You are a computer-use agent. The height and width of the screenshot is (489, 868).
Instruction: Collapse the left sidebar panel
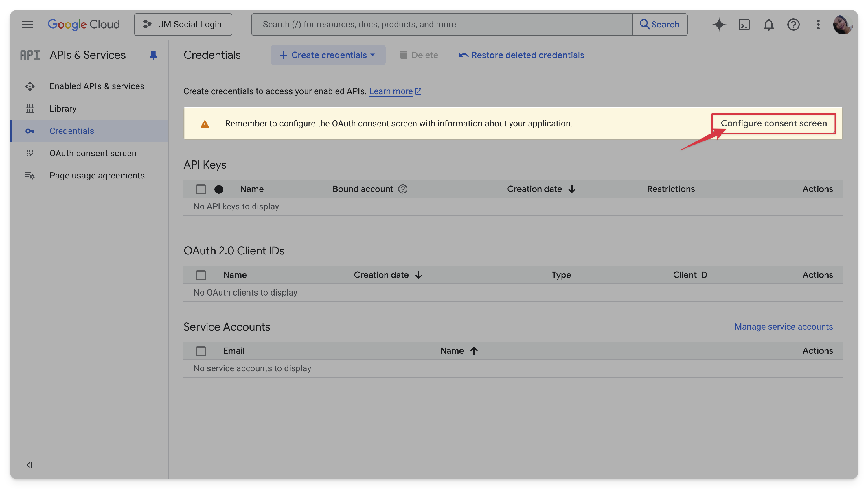[29, 465]
